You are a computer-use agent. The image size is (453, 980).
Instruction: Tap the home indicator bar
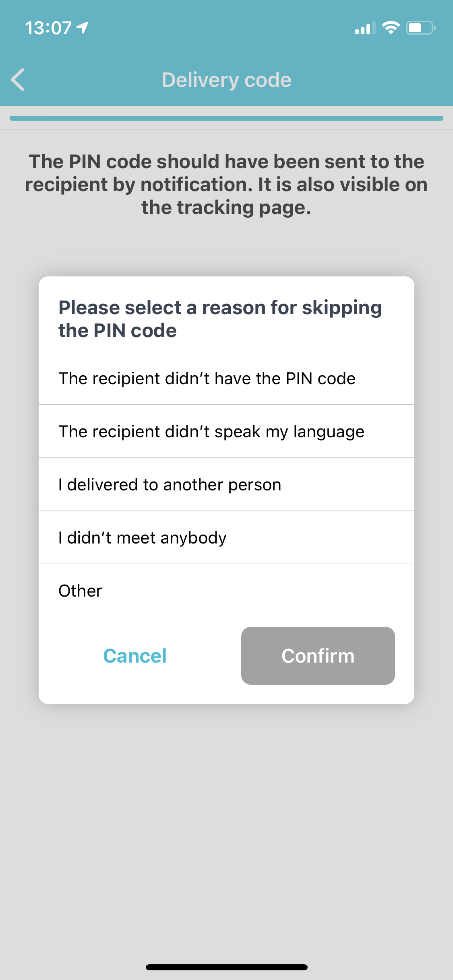click(x=226, y=967)
